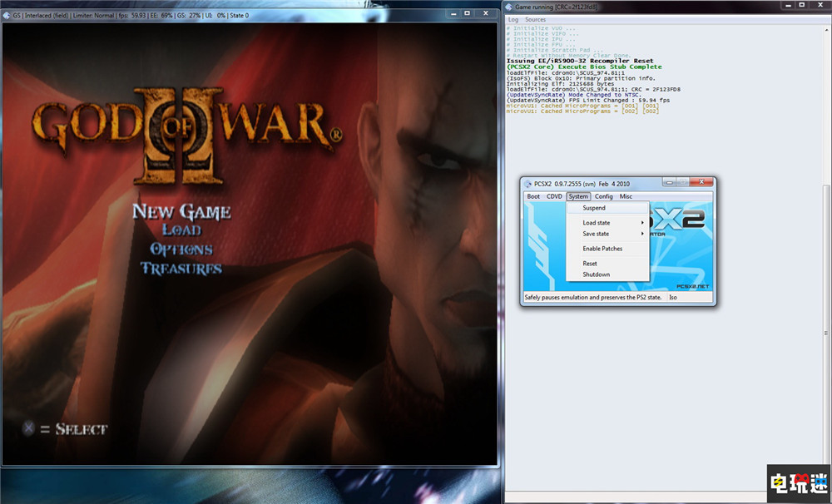Image resolution: width=832 pixels, height=504 pixels.
Task: Select Suspend from the System menu
Action: pyautogui.click(x=594, y=208)
